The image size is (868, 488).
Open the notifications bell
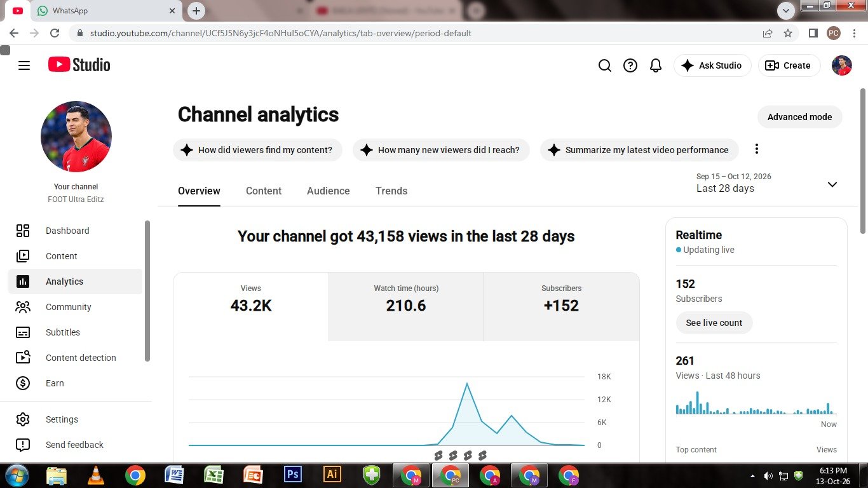click(x=656, y=65)
